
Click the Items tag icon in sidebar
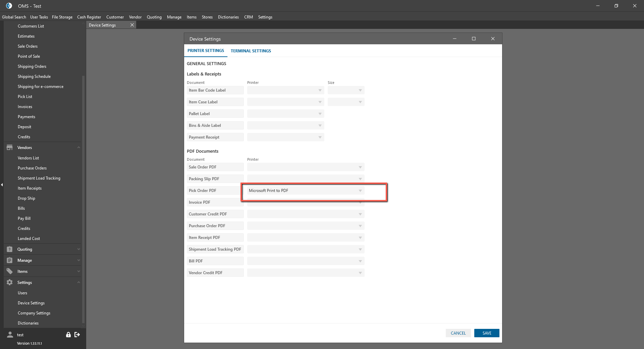[10, 271]
